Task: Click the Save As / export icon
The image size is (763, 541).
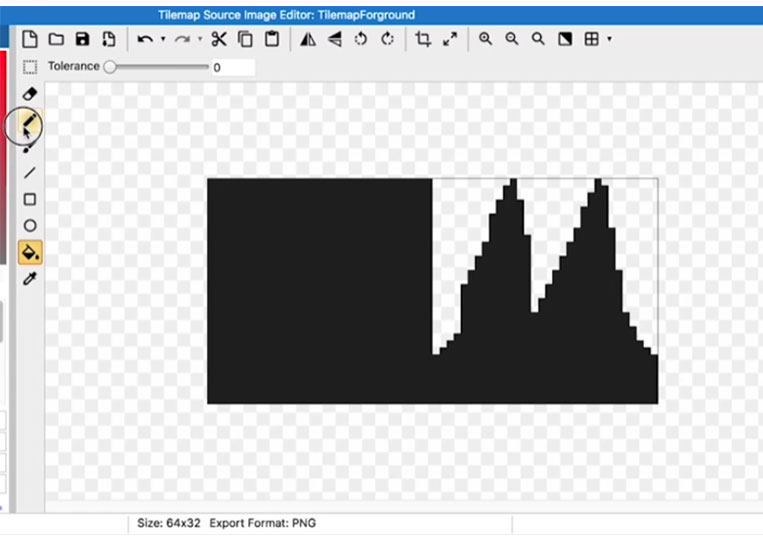Action: click(x=109, y=39)
